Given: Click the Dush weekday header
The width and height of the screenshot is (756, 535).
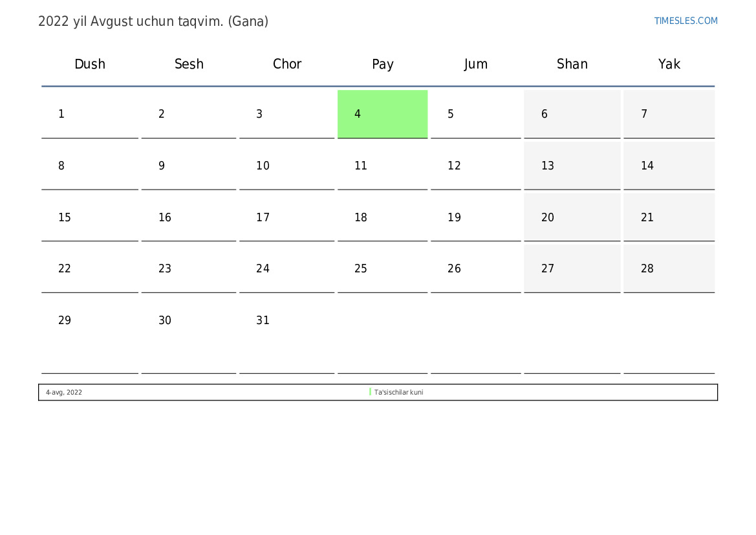Looking at the screenshot, I should point(90,64).
